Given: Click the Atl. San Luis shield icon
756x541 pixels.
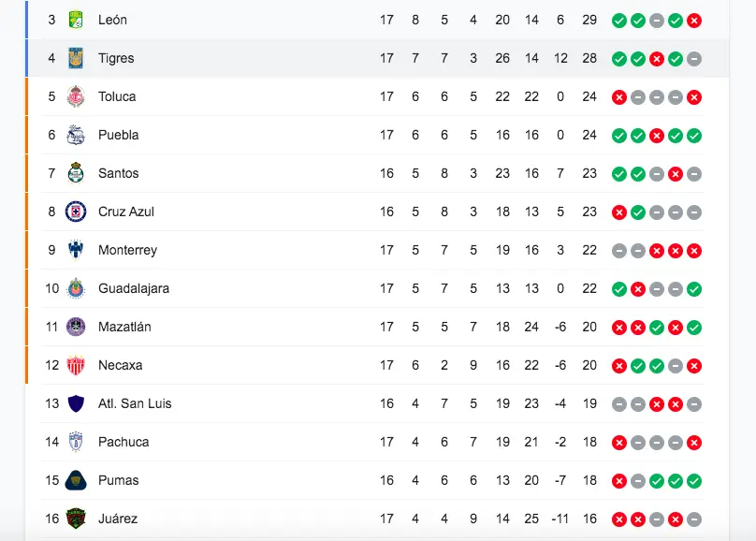Looking at the screenshot, I should [x=76, y=403].
